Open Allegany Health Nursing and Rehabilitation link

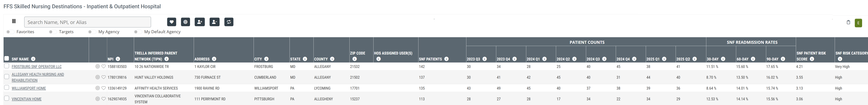point(38,74)
